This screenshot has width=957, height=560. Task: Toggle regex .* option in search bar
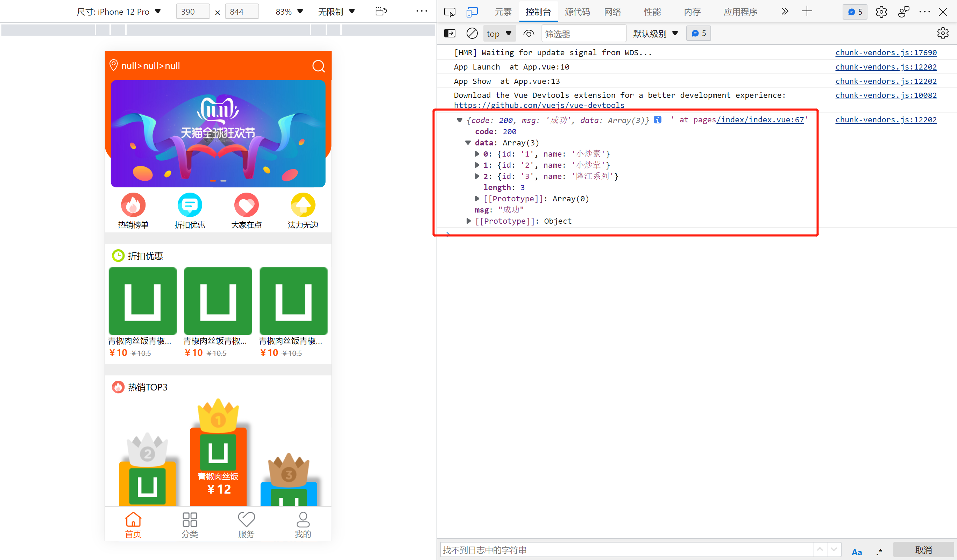[879, 552]
